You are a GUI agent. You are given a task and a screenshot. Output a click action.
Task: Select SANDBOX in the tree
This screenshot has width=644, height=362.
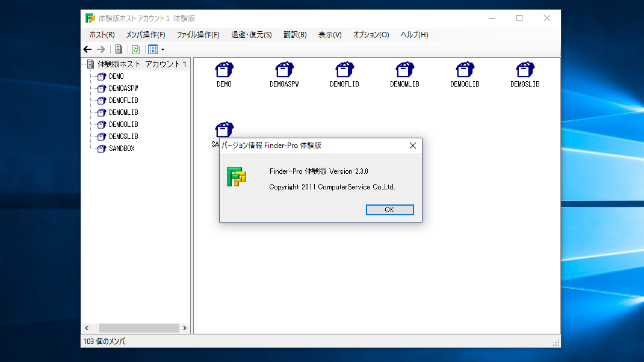122,149
